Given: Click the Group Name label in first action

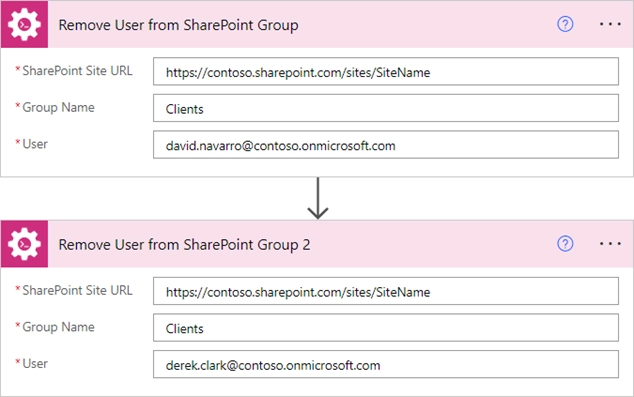Looking at the screenshot, I should pos(58,108).
